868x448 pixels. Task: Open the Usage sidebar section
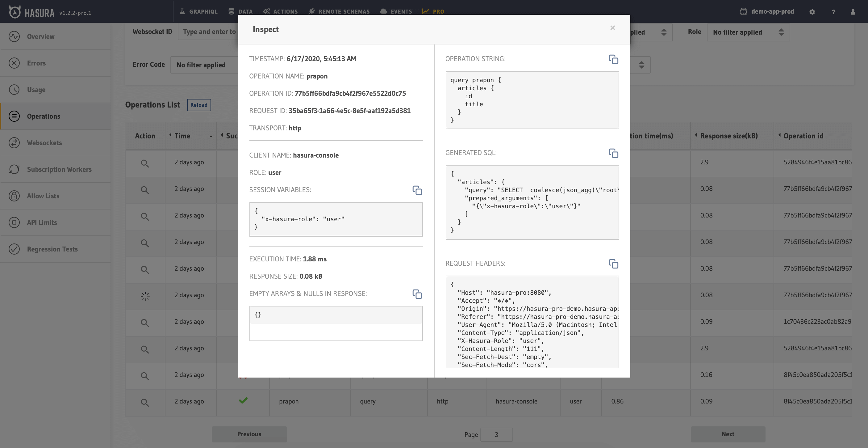pos(56,90)
